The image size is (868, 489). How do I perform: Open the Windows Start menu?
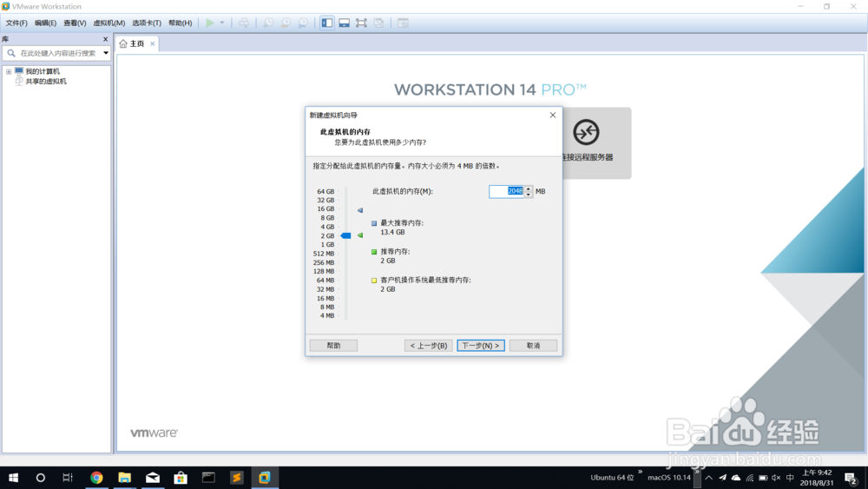[x=13, y=478]
